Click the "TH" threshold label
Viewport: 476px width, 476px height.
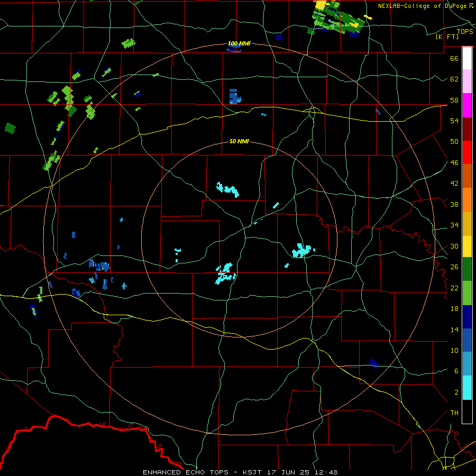coord(454,413)
